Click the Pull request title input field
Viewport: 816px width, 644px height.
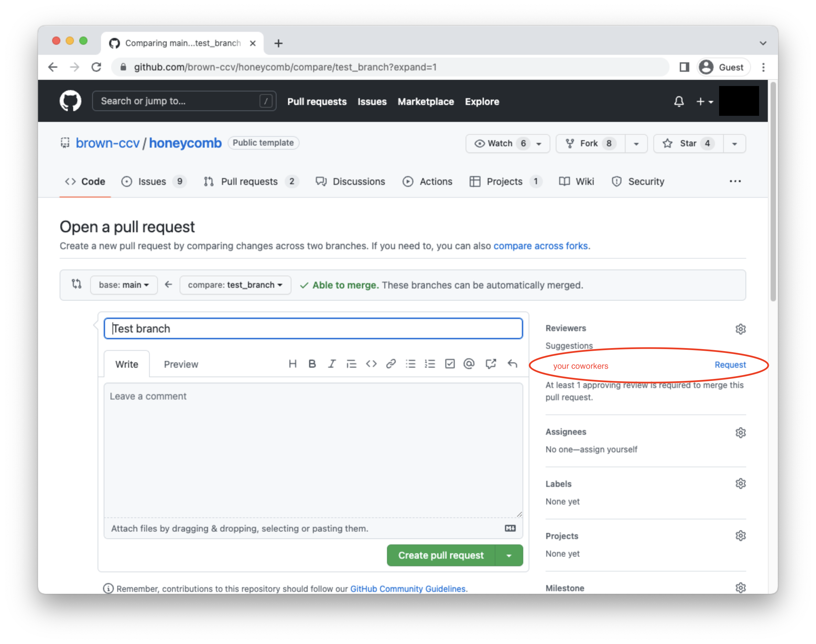(x=312, y=328)
